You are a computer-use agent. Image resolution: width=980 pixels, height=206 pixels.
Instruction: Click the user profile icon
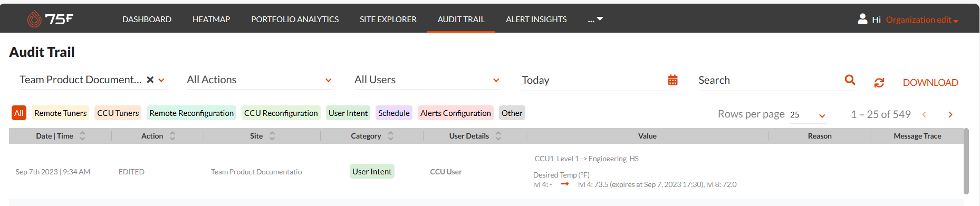[x=862, y=19]
